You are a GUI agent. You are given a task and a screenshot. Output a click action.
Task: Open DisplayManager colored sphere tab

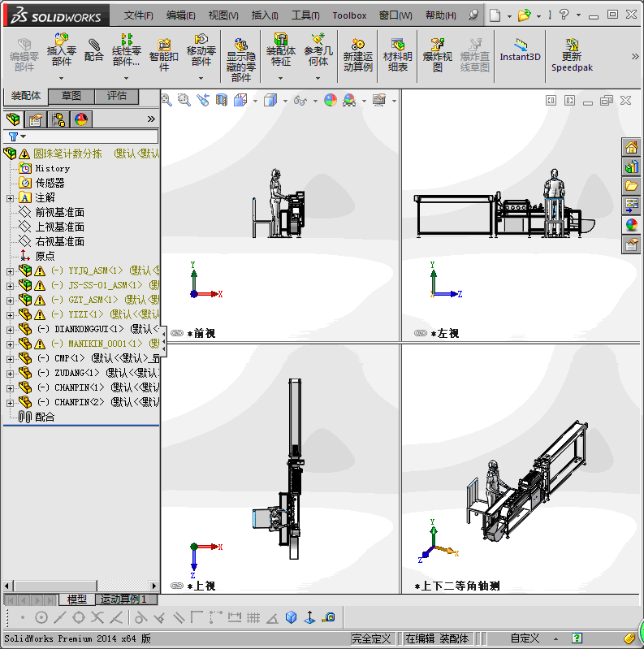[x=81, y=119]
